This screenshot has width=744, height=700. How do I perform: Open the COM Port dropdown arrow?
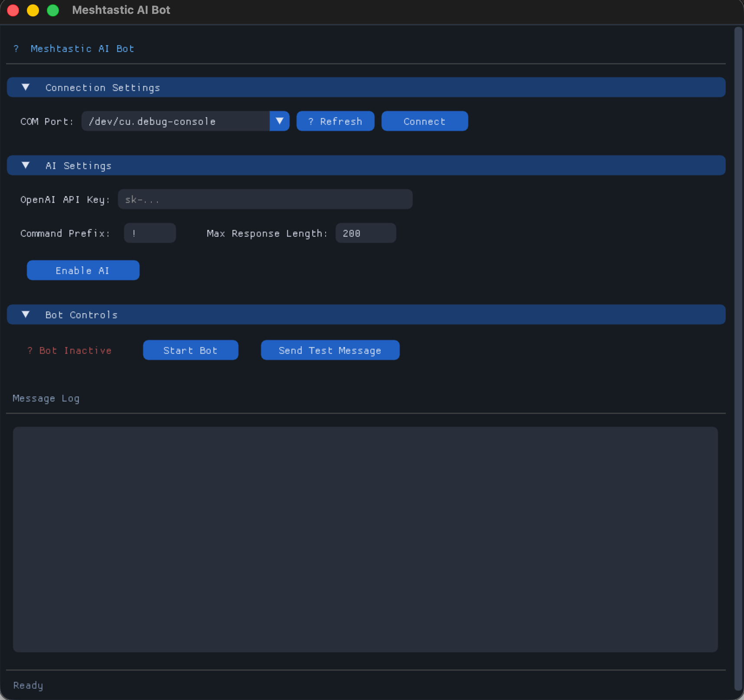point(280,121)
